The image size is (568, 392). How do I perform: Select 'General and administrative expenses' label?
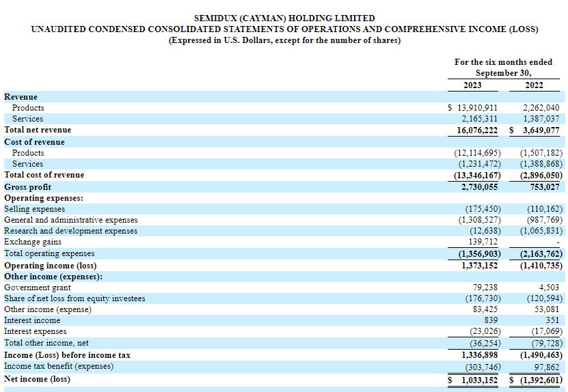tap(71, 220)
